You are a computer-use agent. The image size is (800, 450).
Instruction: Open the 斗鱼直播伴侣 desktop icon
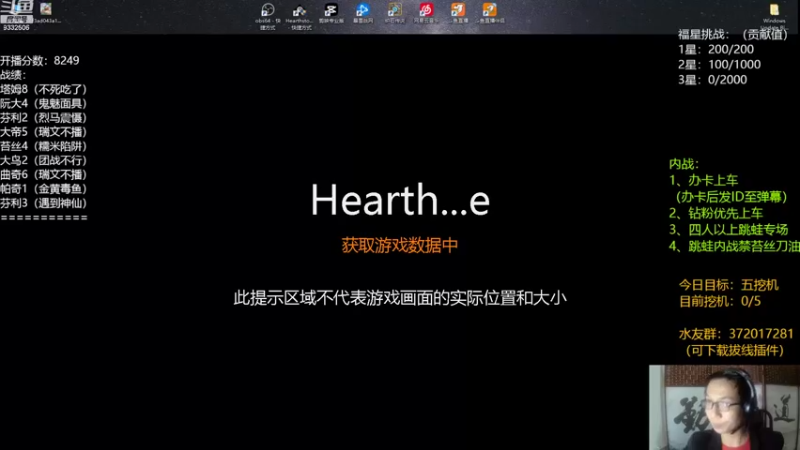490,13
